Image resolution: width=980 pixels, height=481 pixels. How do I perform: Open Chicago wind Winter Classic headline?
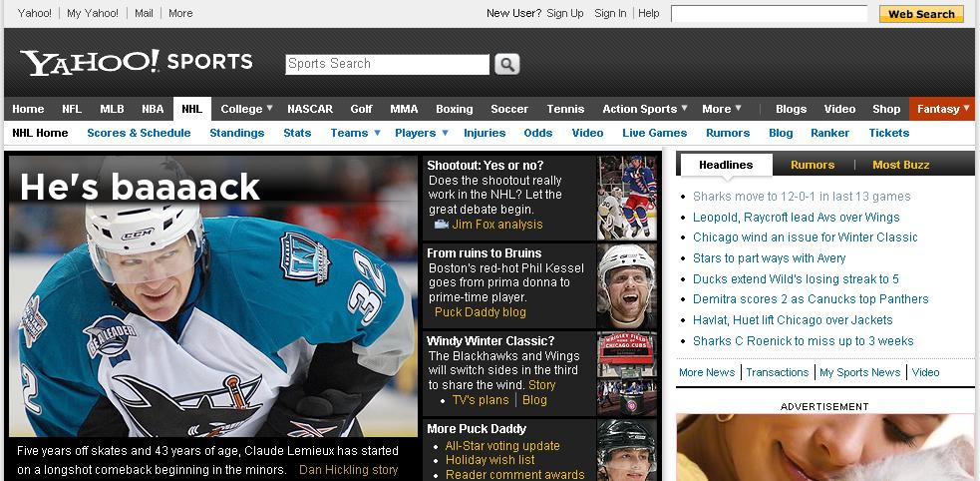point(805,238)
